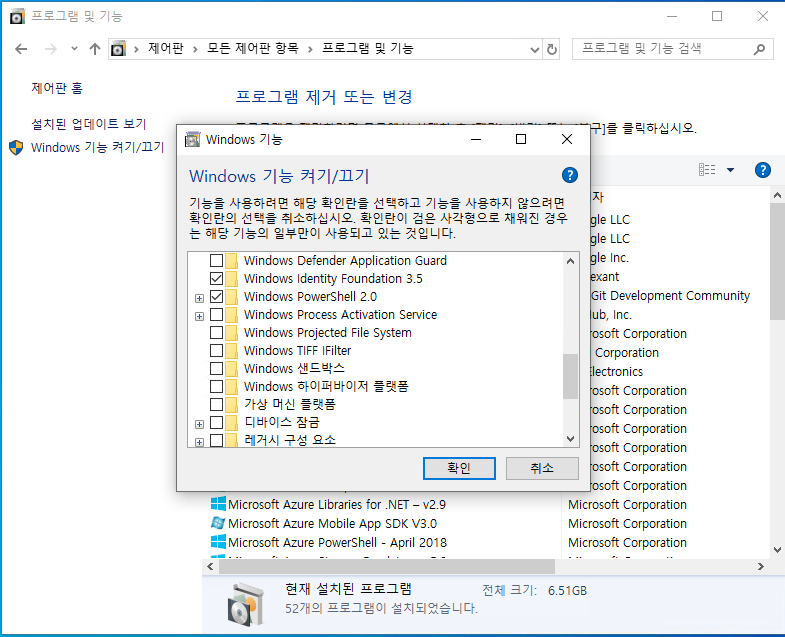Viewport: 785px width, 637px height.
Task: Click the search magnifier icon
Action: click(759, 49)
